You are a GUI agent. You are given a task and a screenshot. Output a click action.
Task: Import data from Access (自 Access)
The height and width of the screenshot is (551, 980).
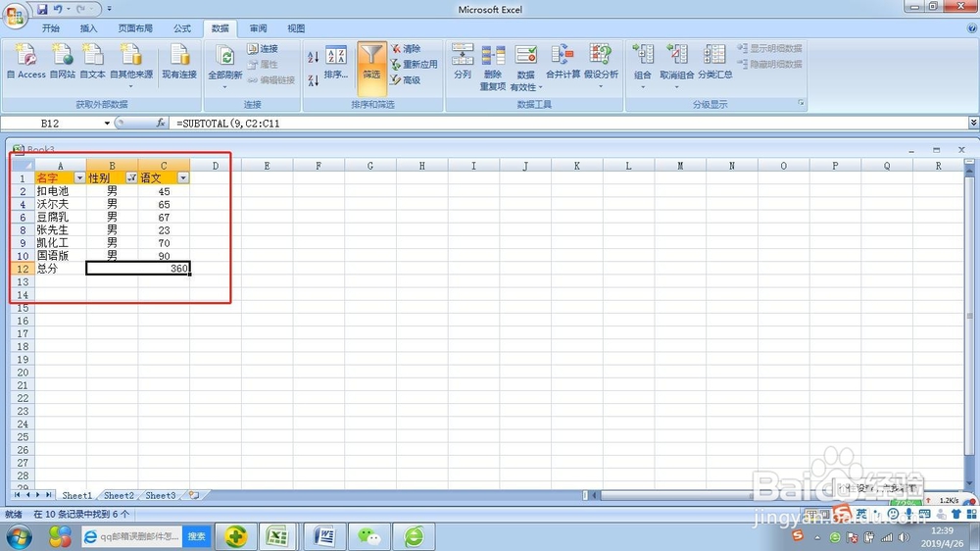[x=26, y=62]
